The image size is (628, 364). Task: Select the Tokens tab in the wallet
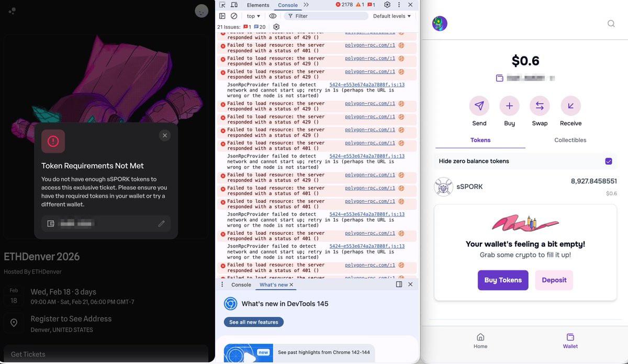[x=480, y=140]
